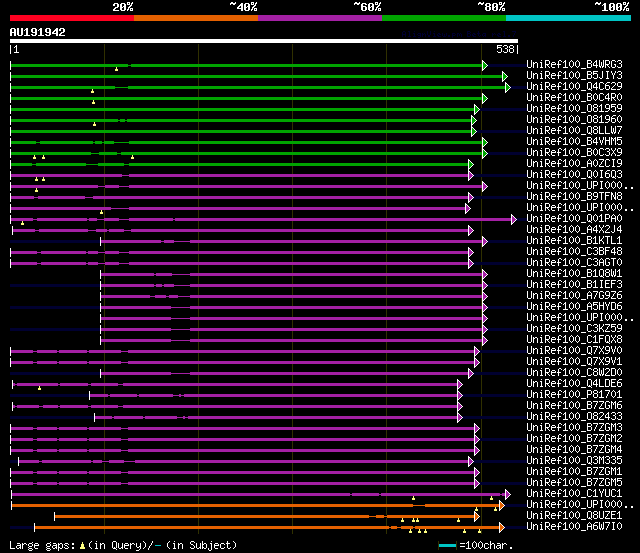Click the 538 end position label

(x=505, y=49)
